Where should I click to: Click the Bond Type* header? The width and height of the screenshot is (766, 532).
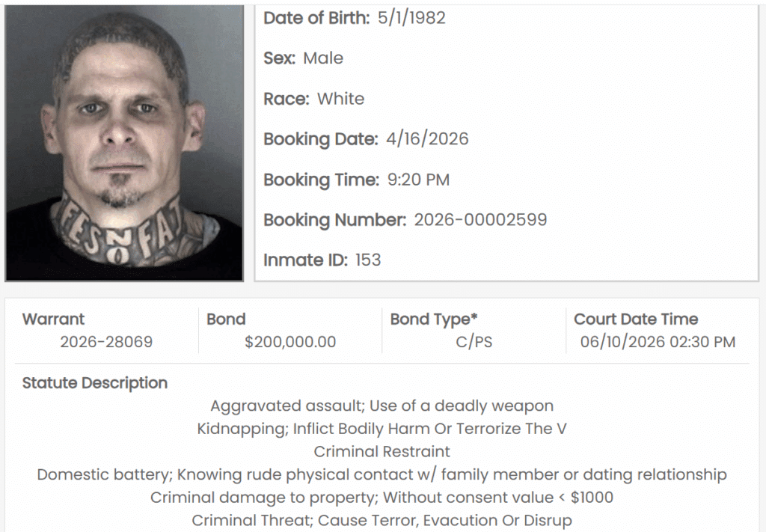[x=434, y=319]
